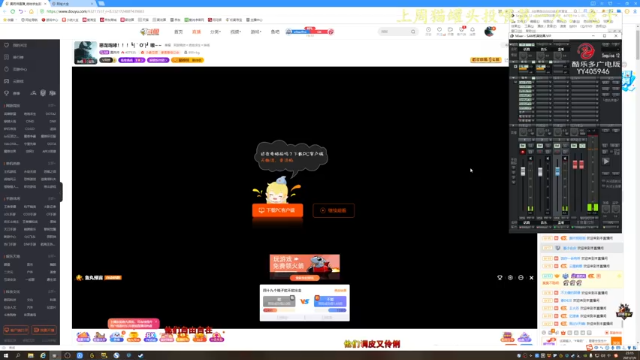Open the notification bell in the top bar
The width and height of the screenshot is (640, 360).
(472, 30)
